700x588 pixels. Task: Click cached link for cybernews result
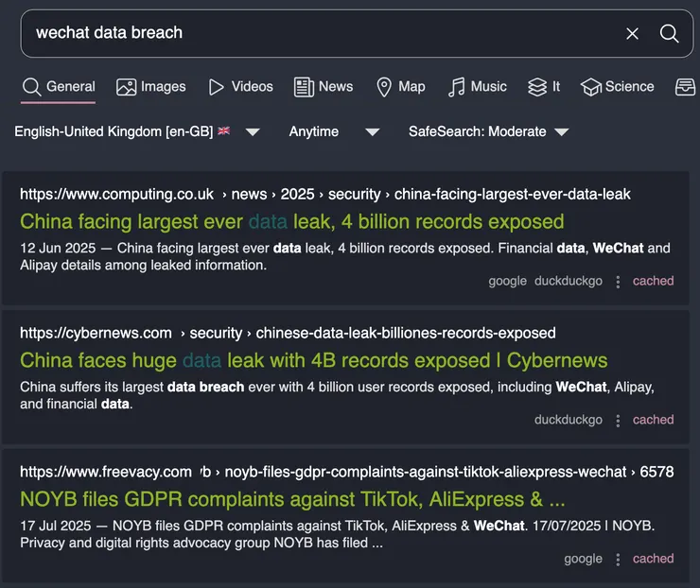point(653,420)
